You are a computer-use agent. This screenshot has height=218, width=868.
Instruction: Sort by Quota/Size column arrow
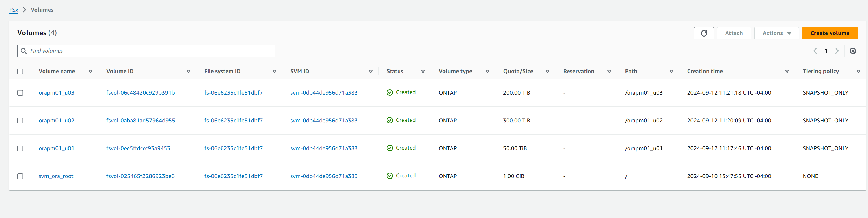[547, 71]
